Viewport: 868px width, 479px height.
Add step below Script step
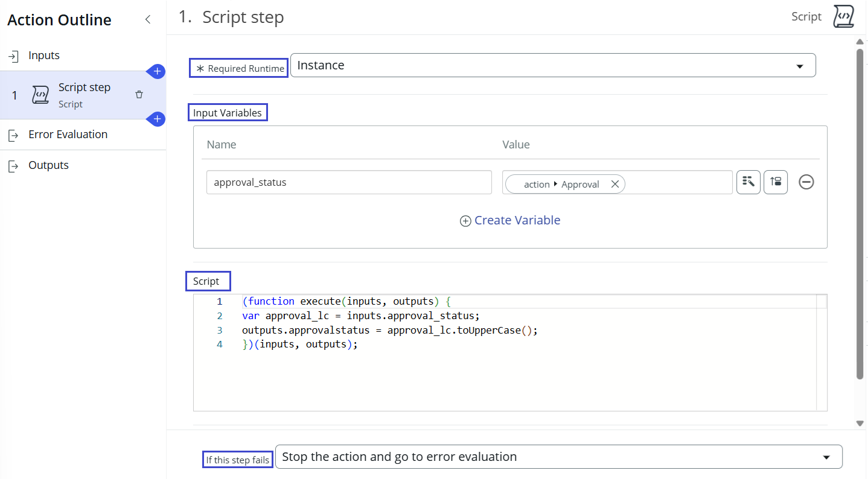pos(157,119)
